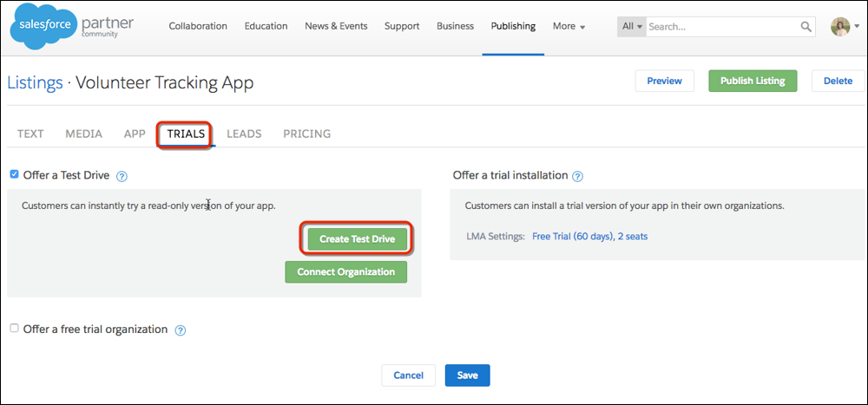This screenshot has width=868, height=405.
Task: Click the search magnifier icon
Action: point(806,27)
